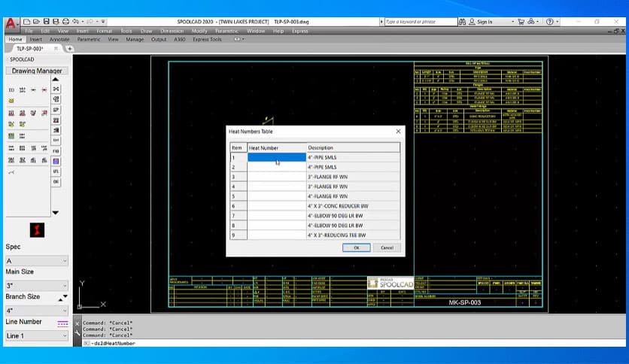
Task: Select the 4" X 3"-CONC REDUCER BW row
Action: tap(315, 206)
